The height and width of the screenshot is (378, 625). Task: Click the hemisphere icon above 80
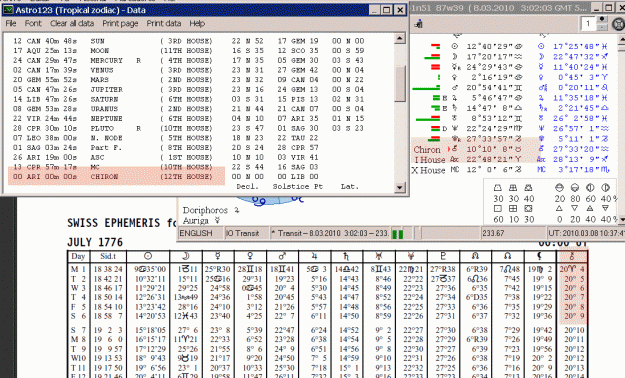pos(575,188)
